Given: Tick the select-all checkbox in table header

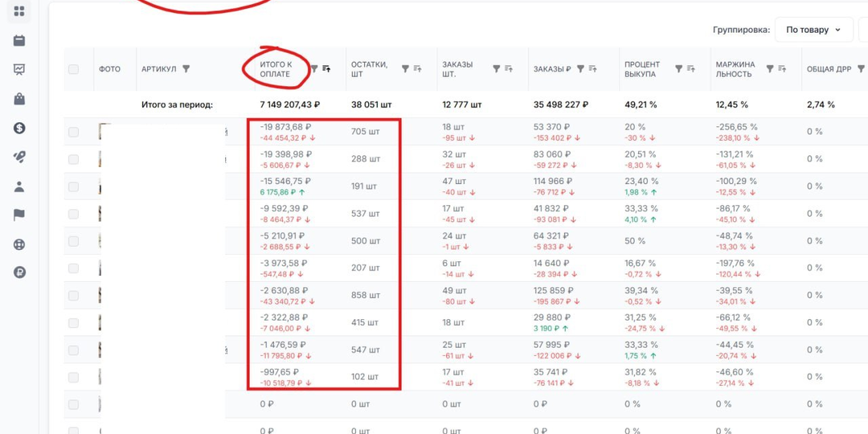Looking at the screenshot, I should (x=73, y=69).
